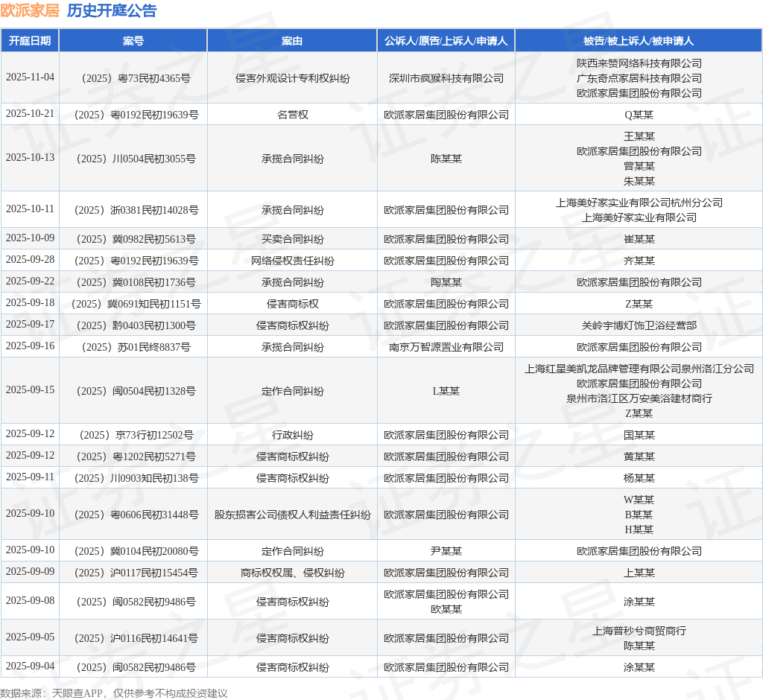The image size is (763, 700).
Task: Select case number 川0504民初3055号
Action: tap(136, 159)
